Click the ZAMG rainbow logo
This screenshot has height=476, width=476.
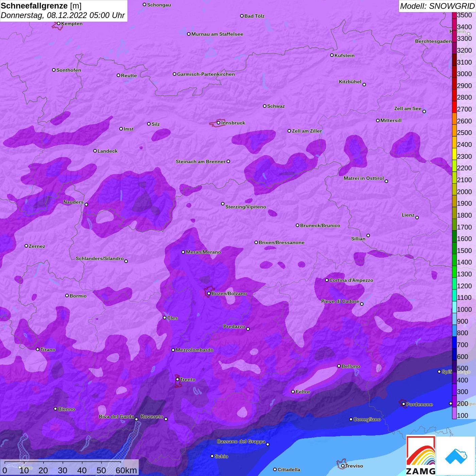point(421,456)
